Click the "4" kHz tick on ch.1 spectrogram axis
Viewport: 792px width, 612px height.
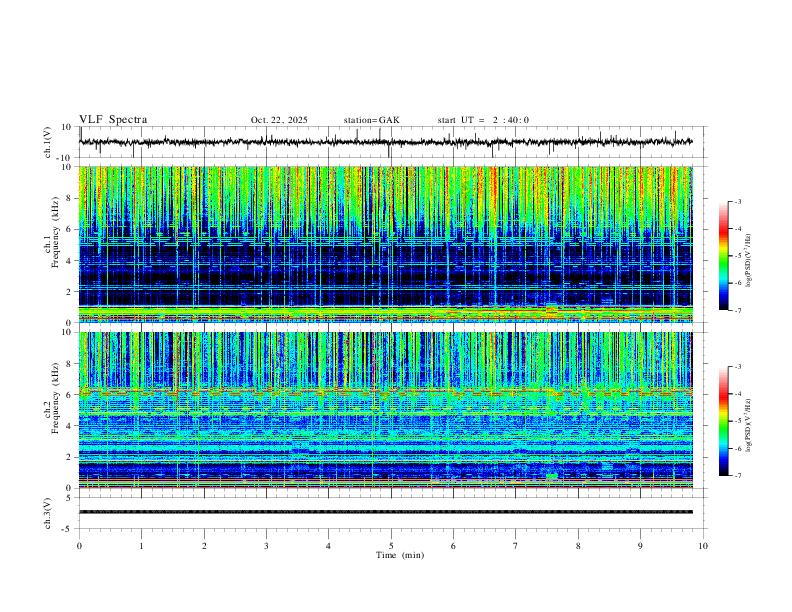tap(69, 261)
